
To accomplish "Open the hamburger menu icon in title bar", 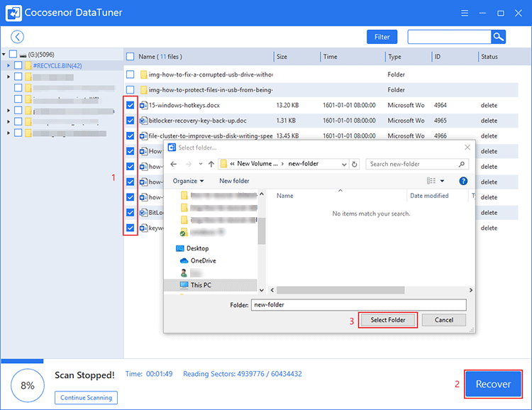I will [x=465, y=13].
